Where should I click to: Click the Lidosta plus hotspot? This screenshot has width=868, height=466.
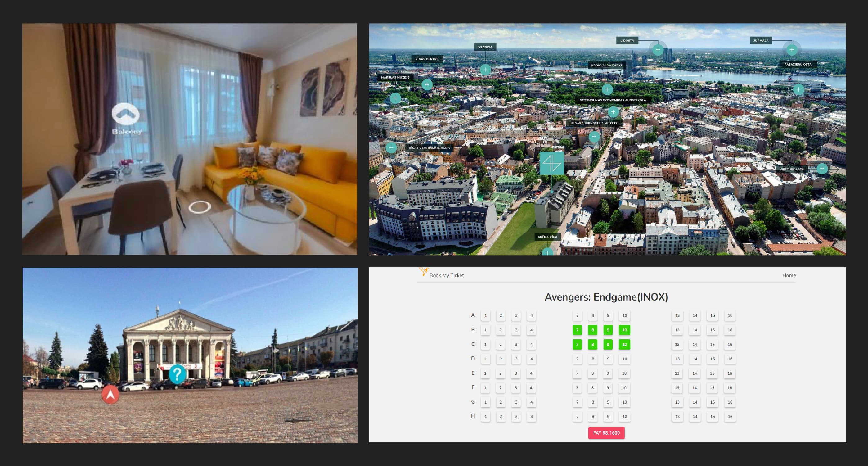[657, 50]
